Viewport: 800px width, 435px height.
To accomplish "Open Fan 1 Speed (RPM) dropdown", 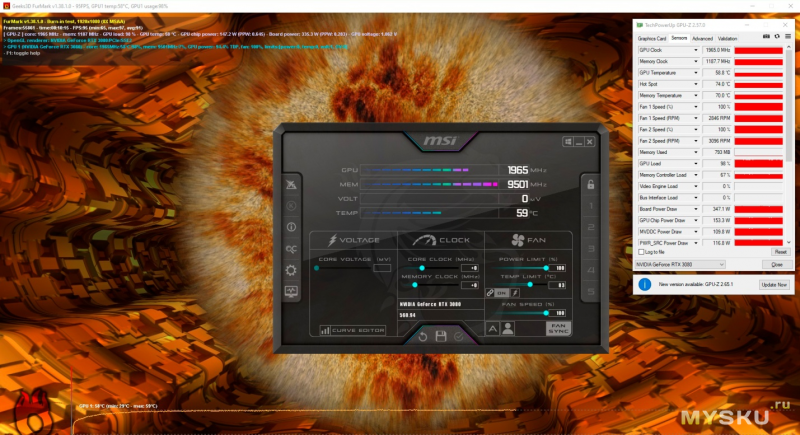I will click(x=695, y=118).
